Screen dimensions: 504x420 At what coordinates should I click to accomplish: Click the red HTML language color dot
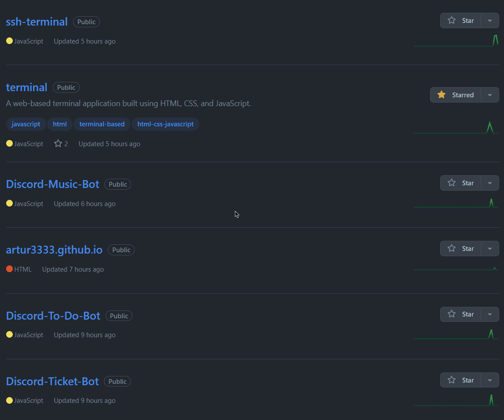pyautogui.click(x=9, y=269)
